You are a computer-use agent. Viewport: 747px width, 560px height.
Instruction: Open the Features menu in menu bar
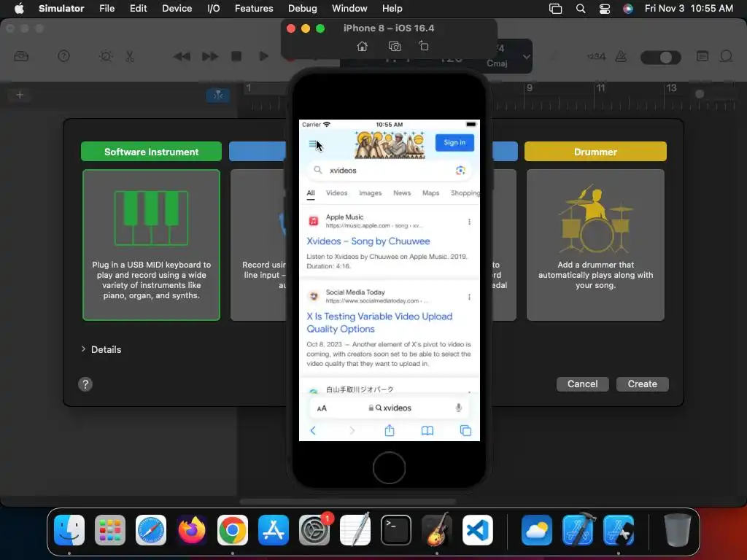254,8
